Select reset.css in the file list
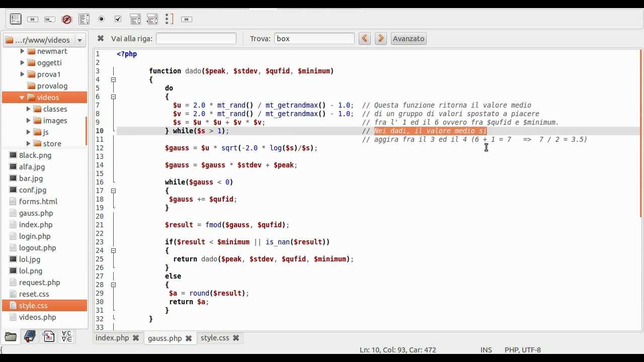The height and width of the screenshot is (362, 644). tap(34, 294)
